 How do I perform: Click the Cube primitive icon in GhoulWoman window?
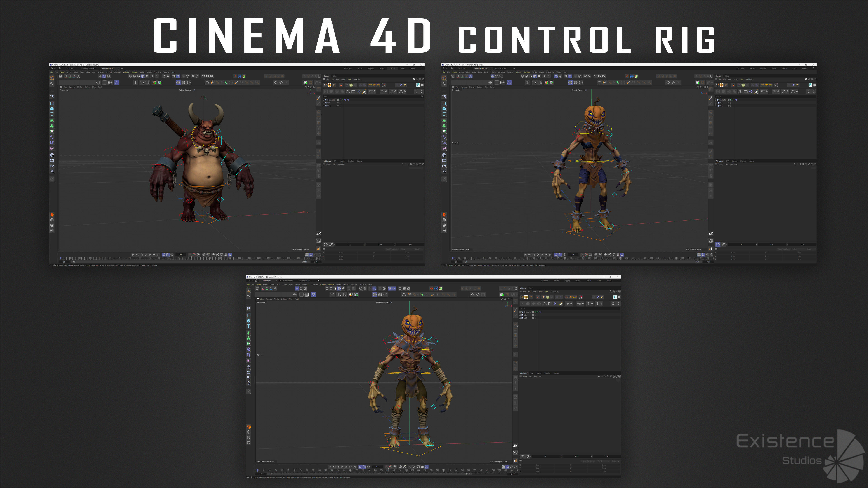pyautogui.click(x=444, y=109)
